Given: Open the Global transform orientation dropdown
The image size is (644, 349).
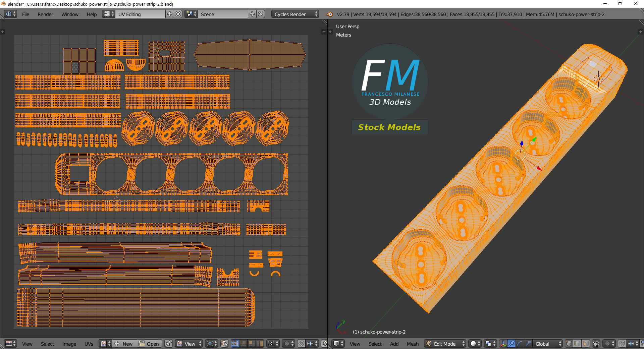Looking at the screenshot, I should click(x=547, y=344).
